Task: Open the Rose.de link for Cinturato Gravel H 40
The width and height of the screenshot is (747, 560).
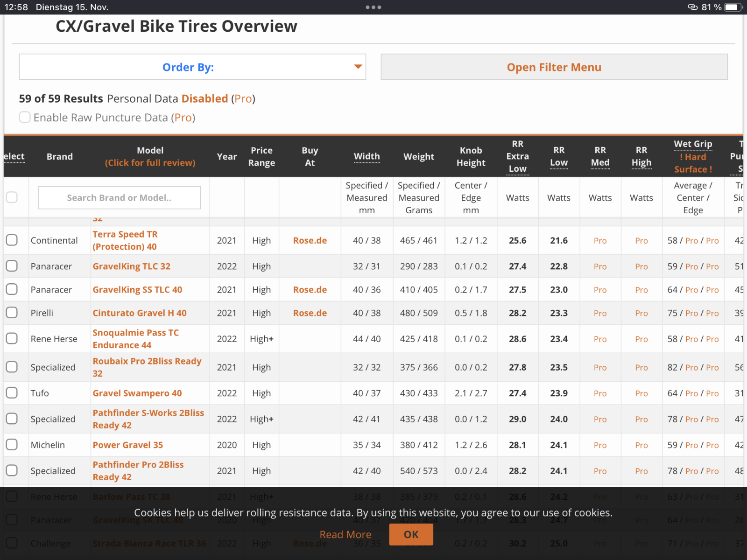Action: point(310,313)
